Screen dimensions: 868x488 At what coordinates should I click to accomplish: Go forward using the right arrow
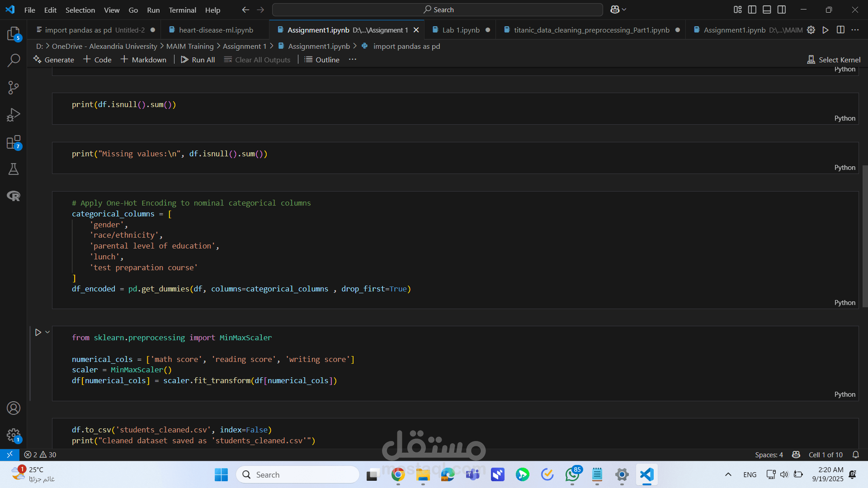click(260, 9)
